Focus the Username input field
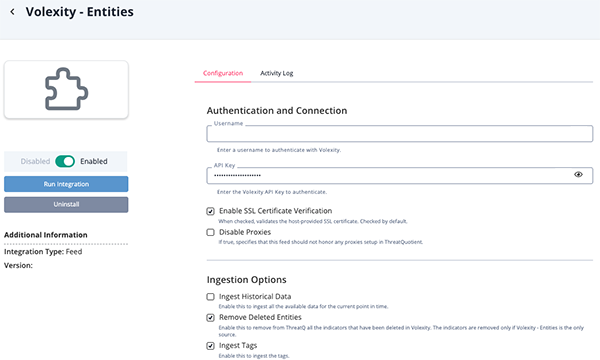600x360 pixels. 399,134
